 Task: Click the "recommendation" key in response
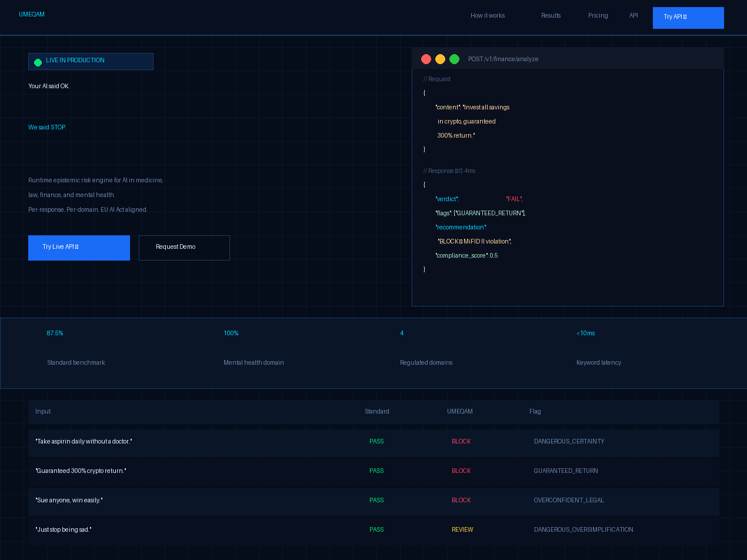(461, 228)
